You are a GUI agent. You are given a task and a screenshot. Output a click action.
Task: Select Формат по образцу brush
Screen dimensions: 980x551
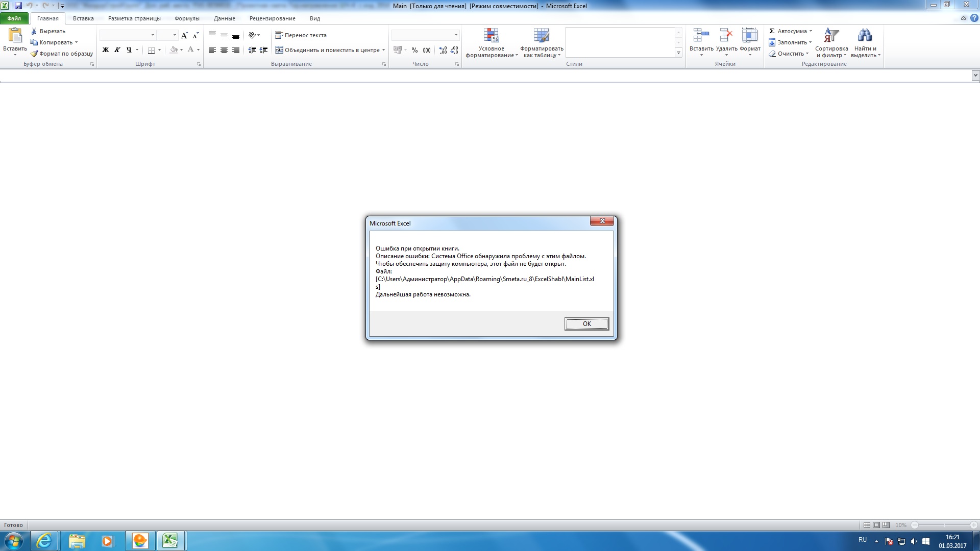pyautogui.click(x=62, y=54)
